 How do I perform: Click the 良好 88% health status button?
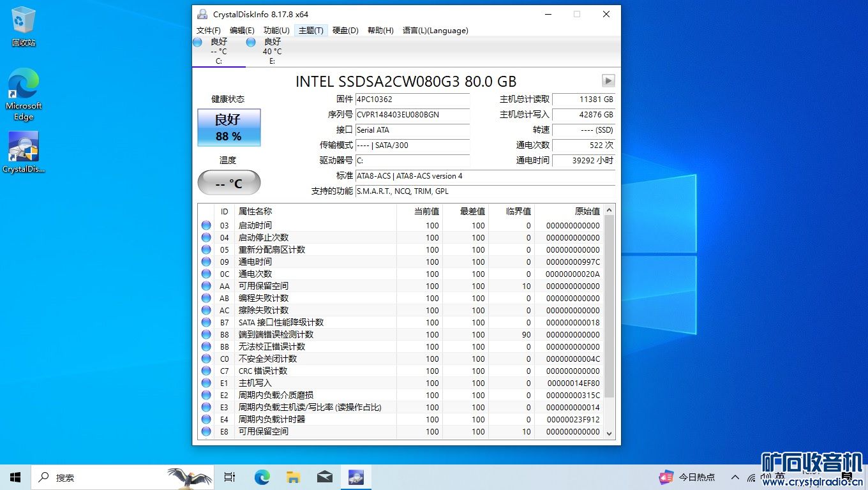click(228, 128)
